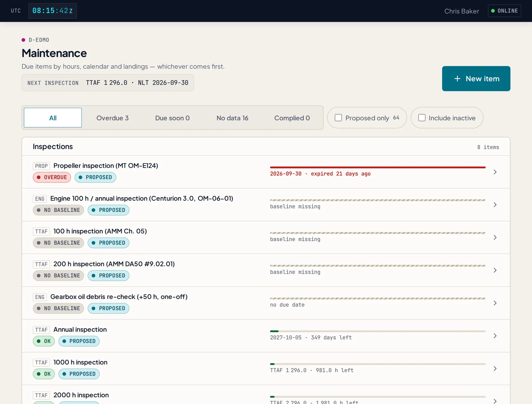
Task: Expand the Annual inspection row chevron
Action: 495,336
